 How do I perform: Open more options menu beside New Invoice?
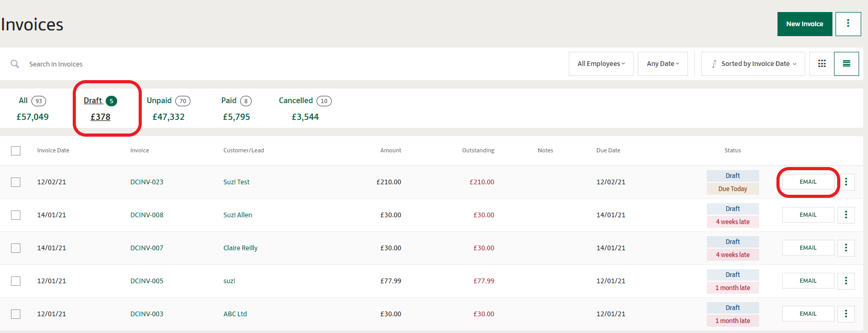point(848,24)
